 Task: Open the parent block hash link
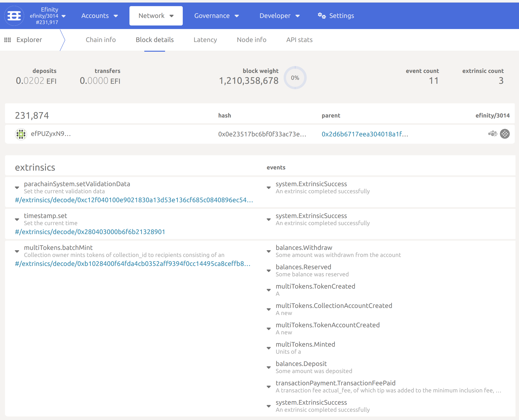click(x=365, y=134)
